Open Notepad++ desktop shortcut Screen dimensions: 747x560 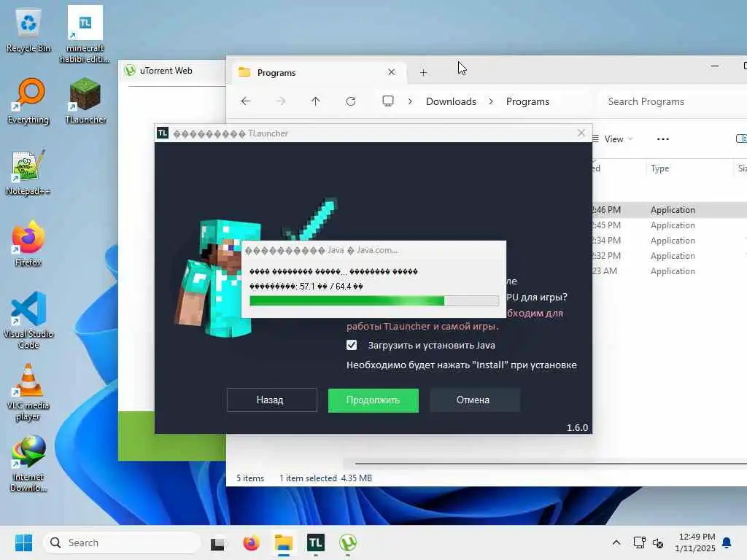coord(28,173)
